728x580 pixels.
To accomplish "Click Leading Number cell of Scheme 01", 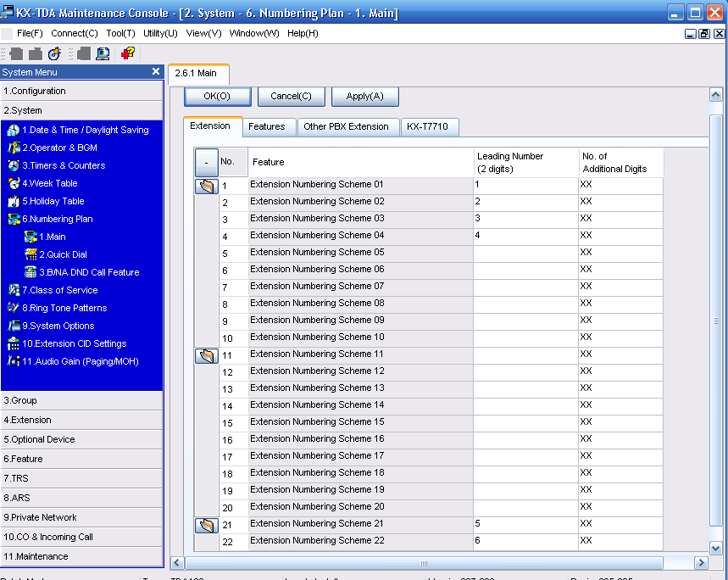I will tap(525, 186).
